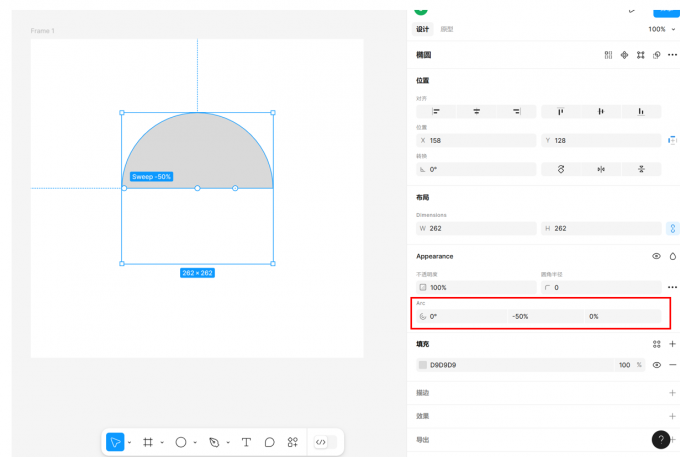Add an effect in 效果 section
The image size is (680, 457).
(672, 416)
